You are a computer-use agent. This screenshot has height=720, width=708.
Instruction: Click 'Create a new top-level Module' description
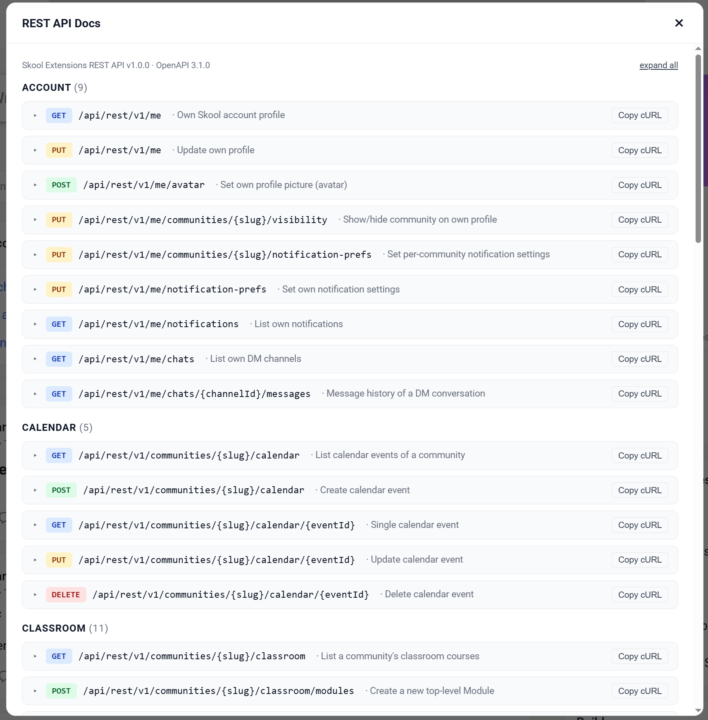pos(432,691)
